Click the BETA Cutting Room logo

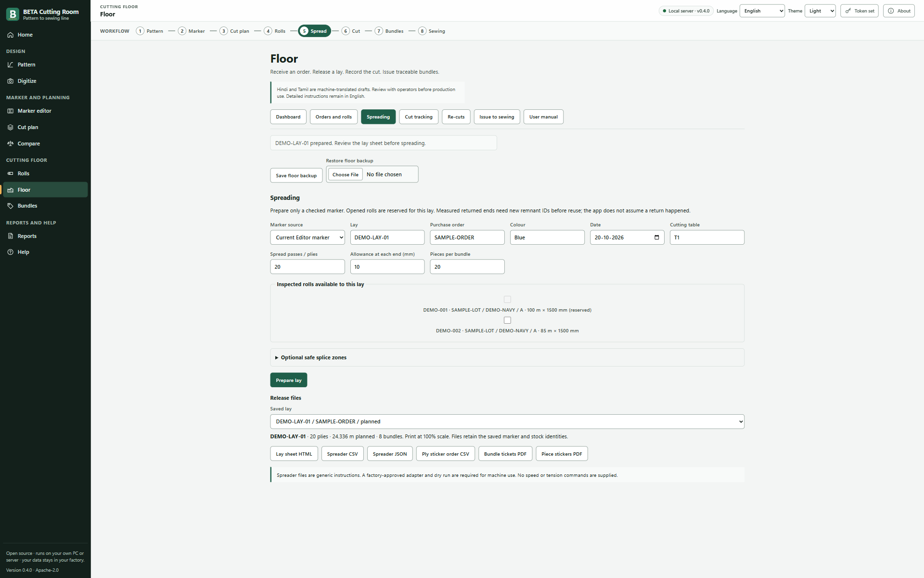pyautogui.click(x=13, y=14)
